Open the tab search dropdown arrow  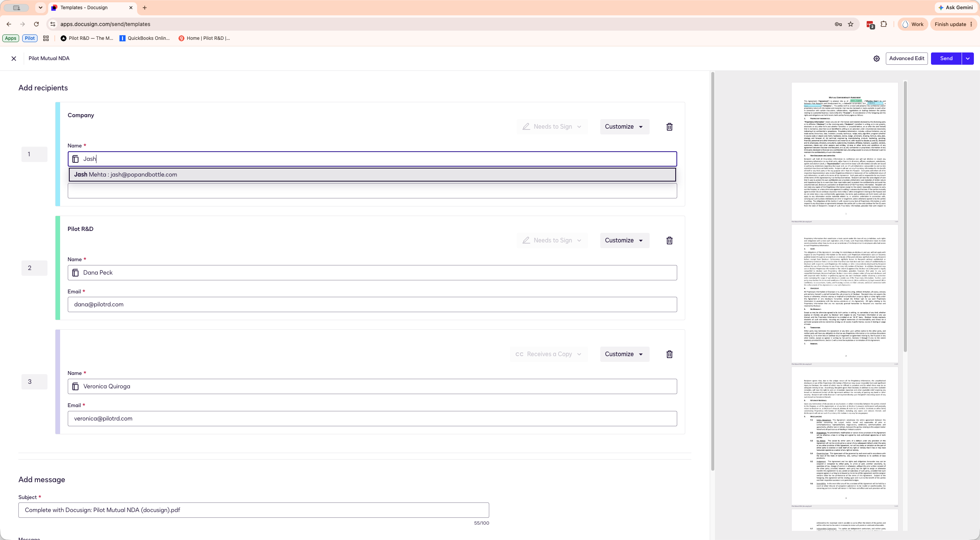(40, 8)
